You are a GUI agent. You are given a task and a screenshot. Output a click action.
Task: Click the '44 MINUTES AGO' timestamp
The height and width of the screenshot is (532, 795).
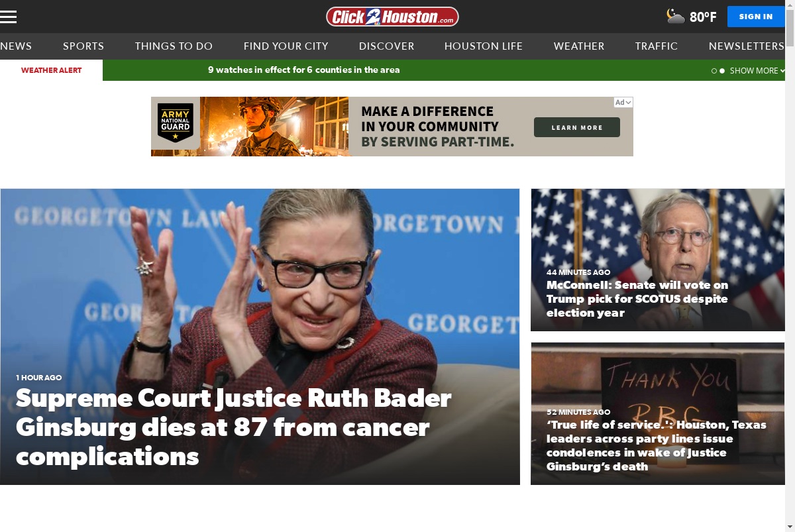[x=578, y=272]
